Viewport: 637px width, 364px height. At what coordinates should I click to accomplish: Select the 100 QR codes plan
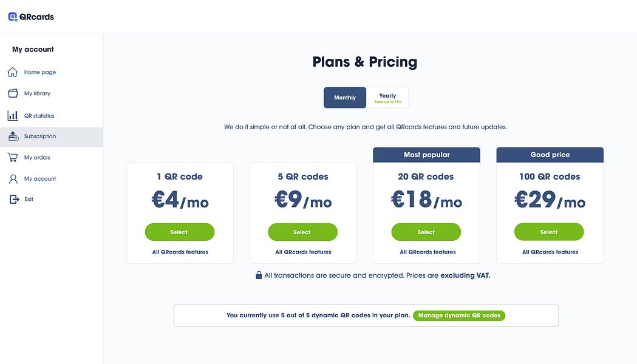coord(549,232)
